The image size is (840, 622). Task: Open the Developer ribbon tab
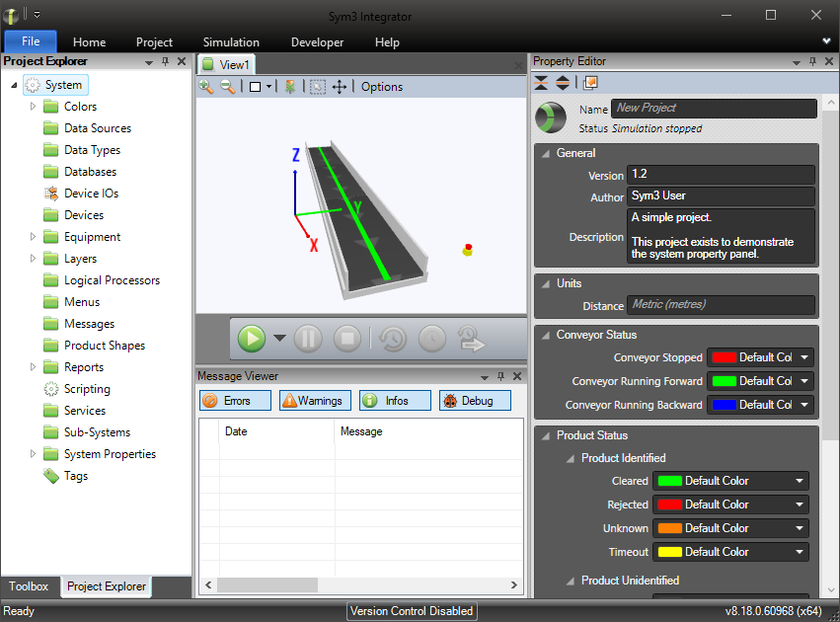(x=317, y=42)
